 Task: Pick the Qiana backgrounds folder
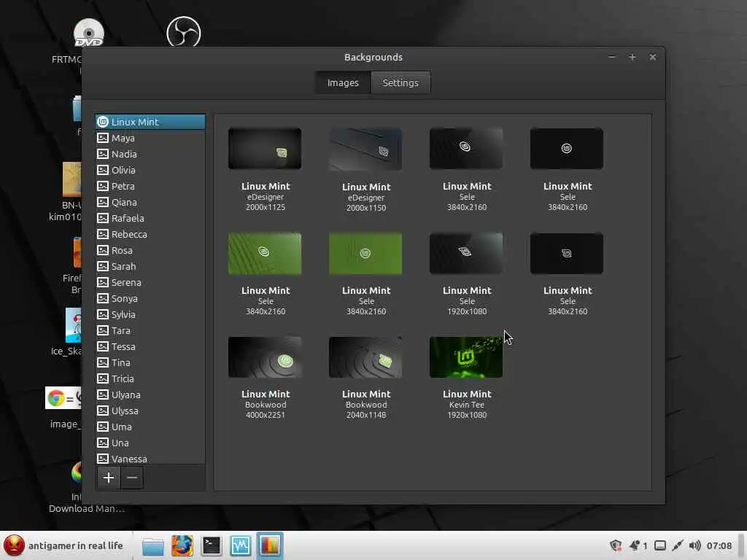point(150,203)
